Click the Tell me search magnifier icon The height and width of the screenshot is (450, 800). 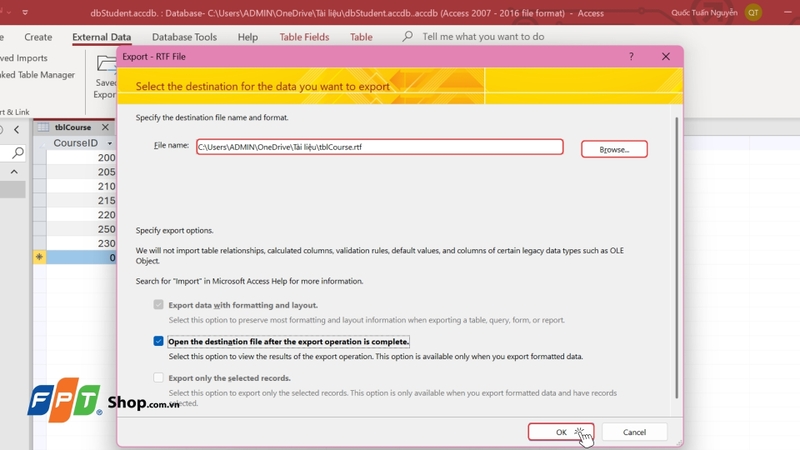[407, 36]
